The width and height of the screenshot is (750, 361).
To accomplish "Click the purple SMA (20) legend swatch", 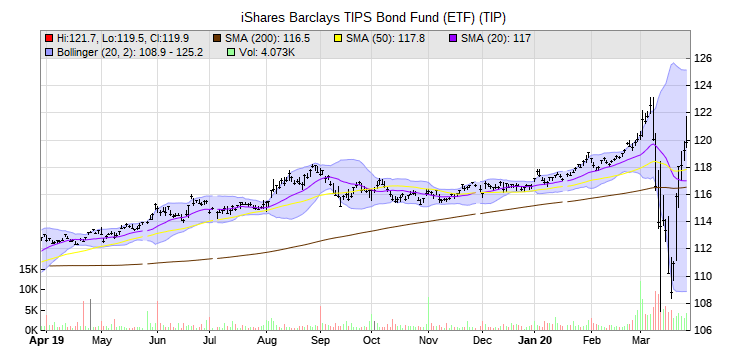I will 452,38.
